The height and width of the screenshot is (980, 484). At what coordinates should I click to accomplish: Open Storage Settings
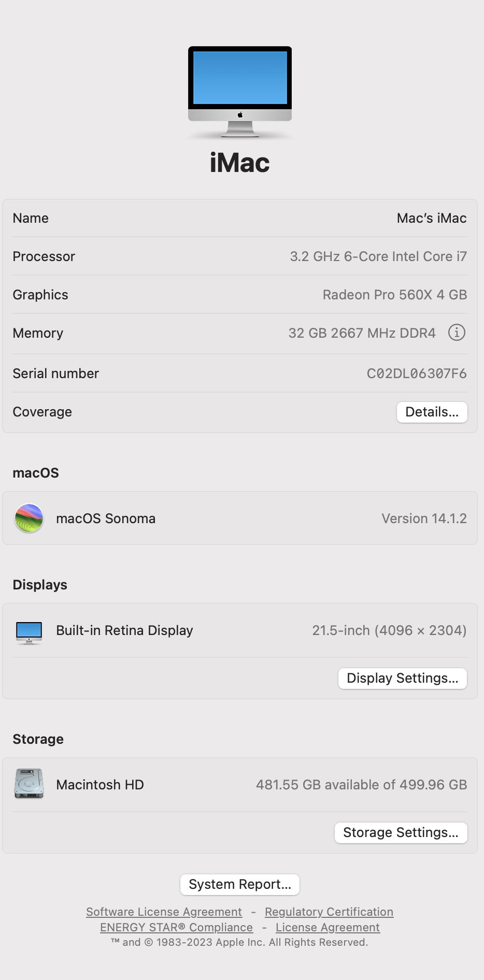click(401, 832)
